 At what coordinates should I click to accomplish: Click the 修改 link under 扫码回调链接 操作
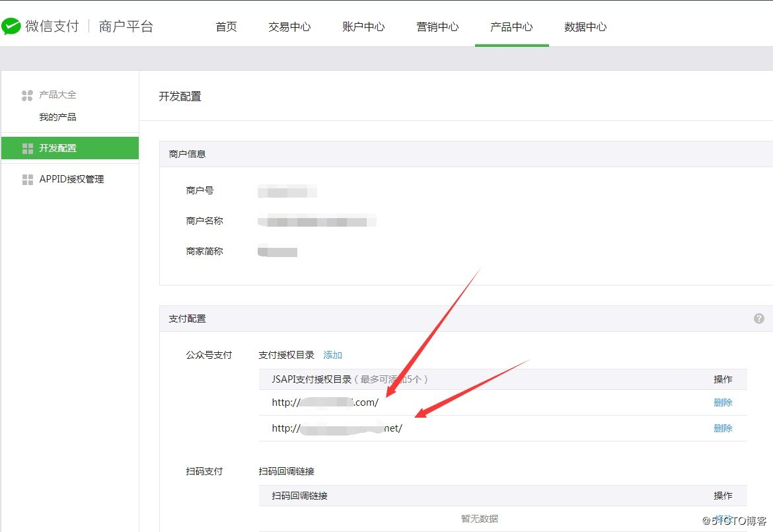click(x=723, y=518)
